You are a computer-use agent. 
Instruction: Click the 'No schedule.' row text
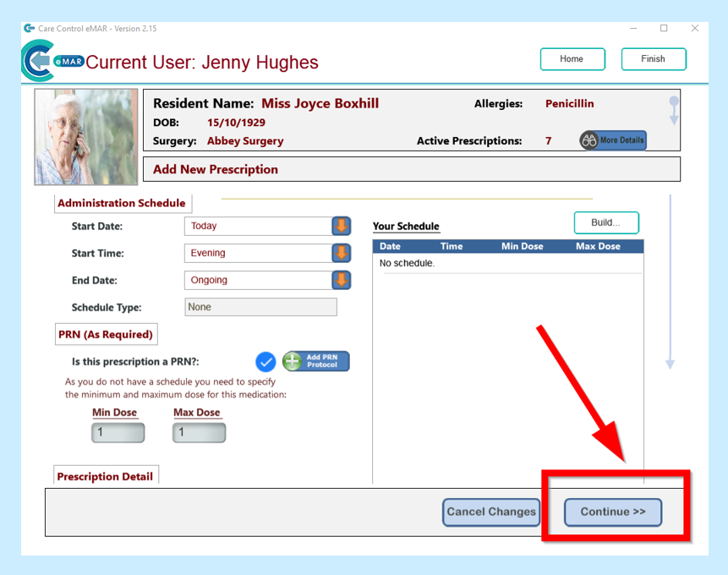point(408,263)
